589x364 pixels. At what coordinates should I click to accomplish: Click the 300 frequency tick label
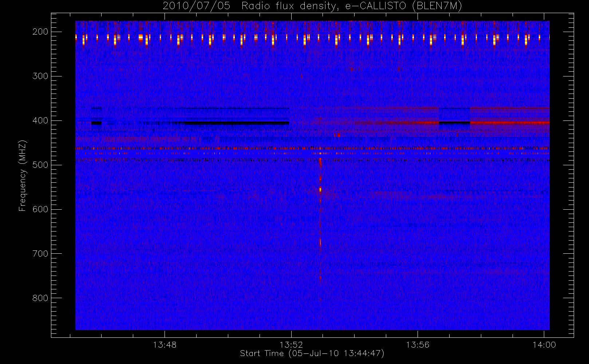(40, 76)
